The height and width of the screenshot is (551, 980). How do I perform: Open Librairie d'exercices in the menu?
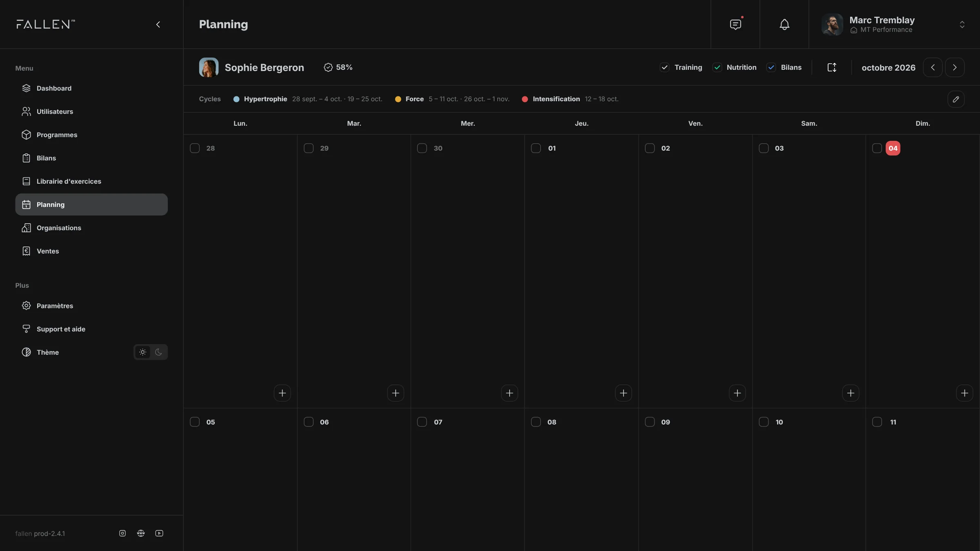click(x=91, y=181)
